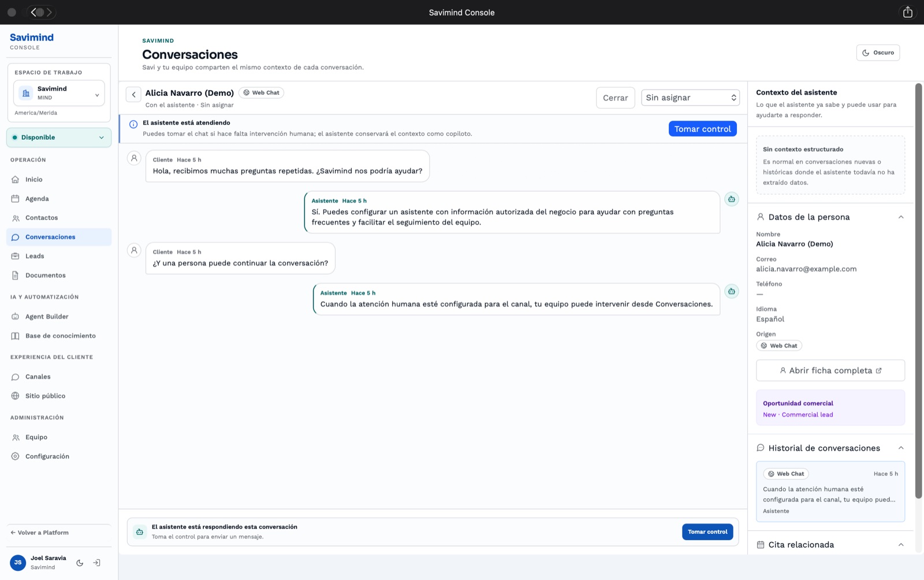
Task: Click the Web Chat badge under Origen
Action: (x=779, y=345)
